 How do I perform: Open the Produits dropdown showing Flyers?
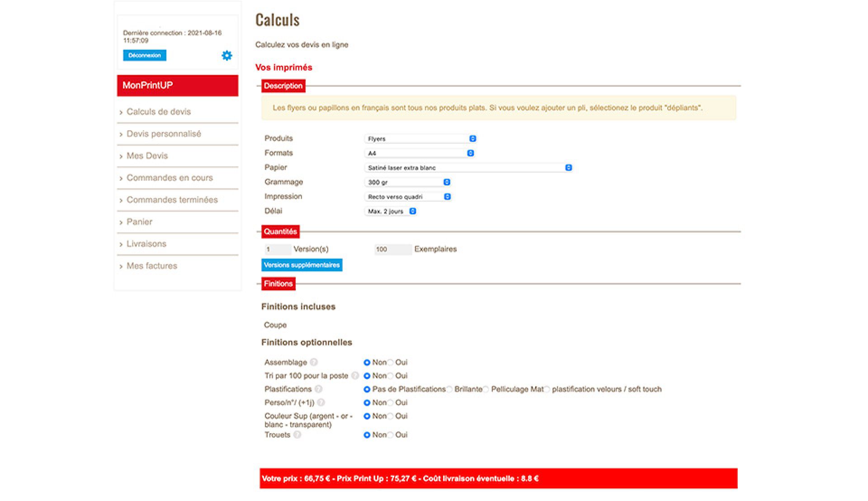pos(420,139)
